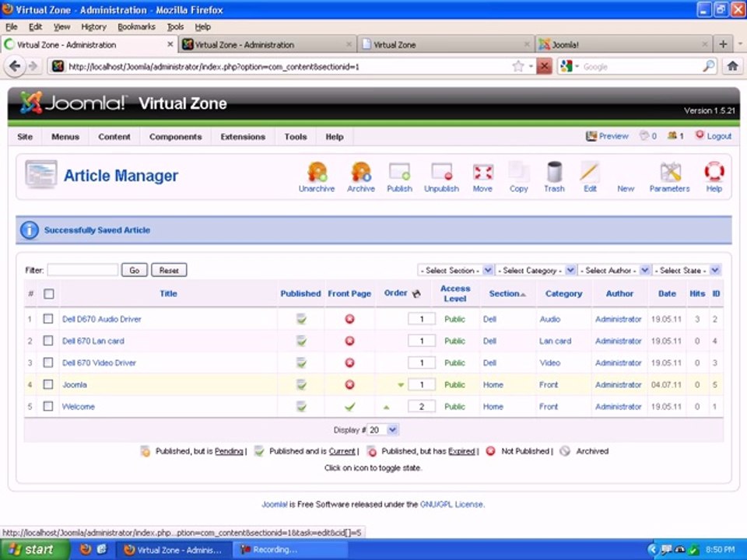Screen dimensions: 747x560
Task: Open the search engine selector dropdown
Action: 570,66
